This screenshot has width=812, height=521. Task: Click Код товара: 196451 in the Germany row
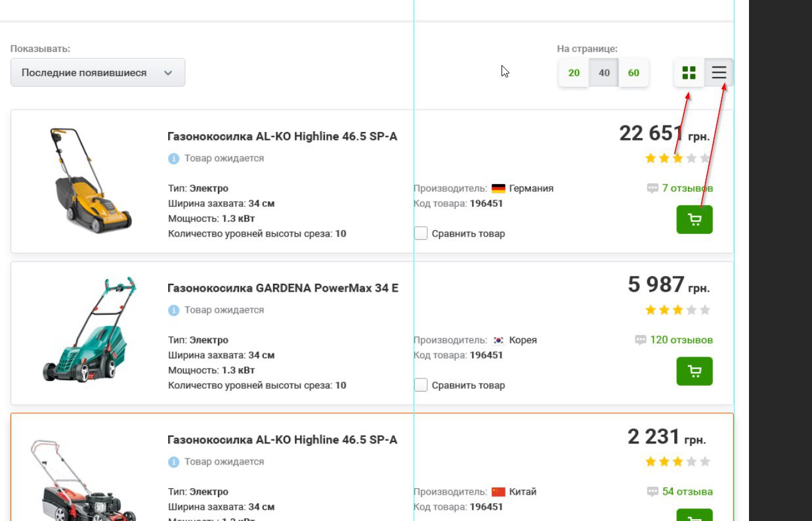tap(458, 204)
